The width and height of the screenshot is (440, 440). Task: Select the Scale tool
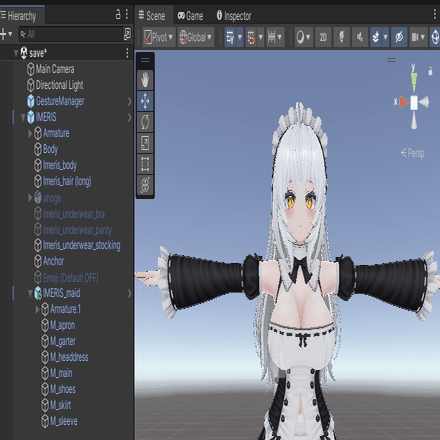[x=145, y=143]
